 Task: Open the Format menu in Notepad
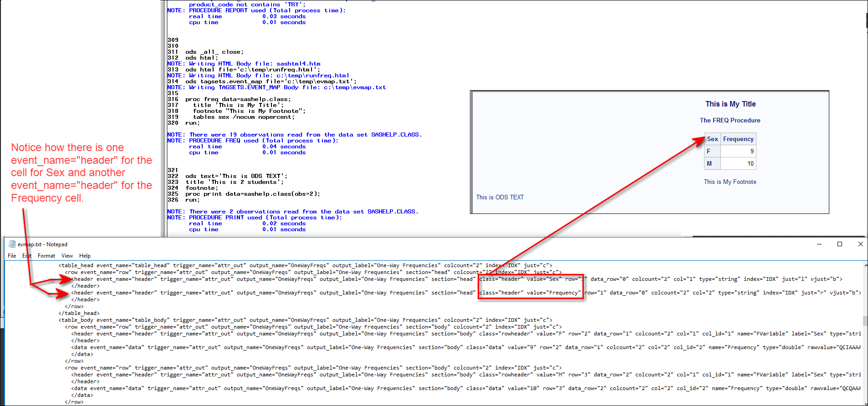click(x=46, y=256)
